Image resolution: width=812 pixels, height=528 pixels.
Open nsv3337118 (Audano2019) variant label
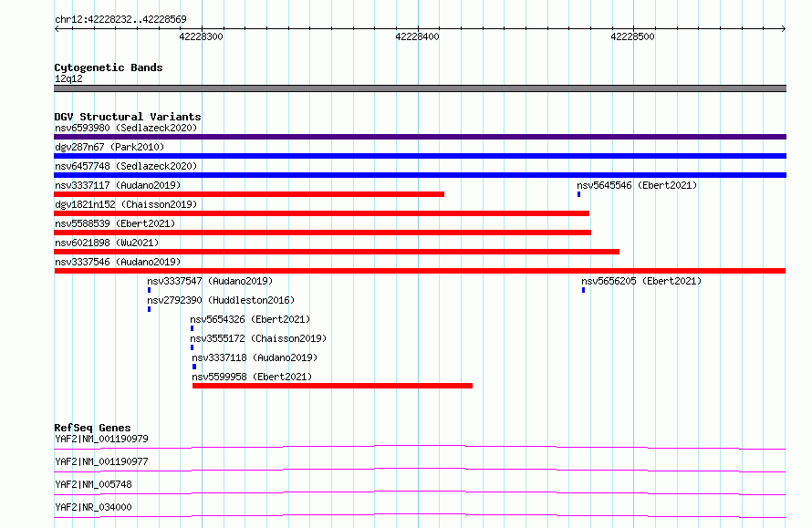point(255,357)
